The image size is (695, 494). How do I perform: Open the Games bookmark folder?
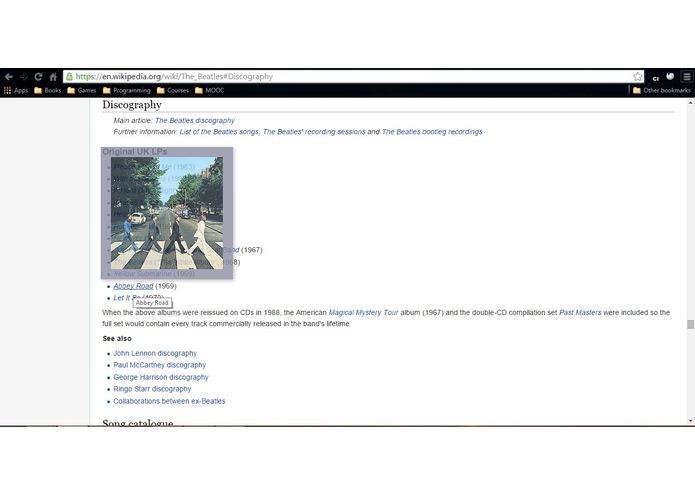pyautogui.click(x=82, y=90)
